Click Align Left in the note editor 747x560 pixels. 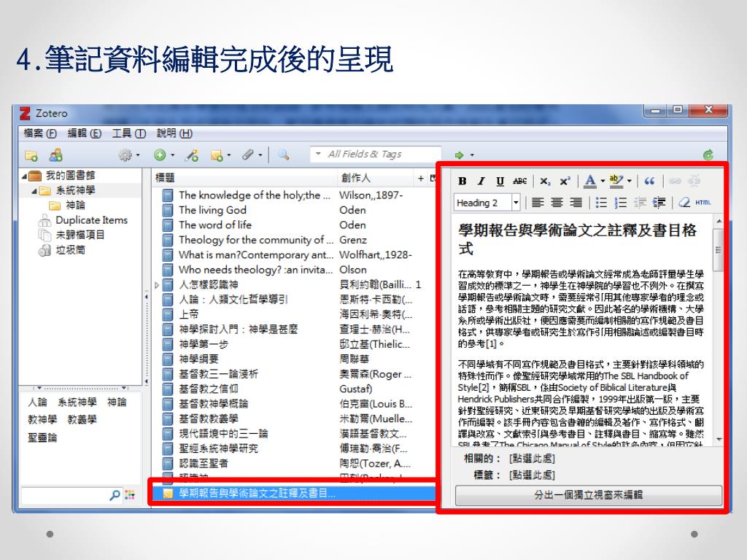(x=538, y=203)
